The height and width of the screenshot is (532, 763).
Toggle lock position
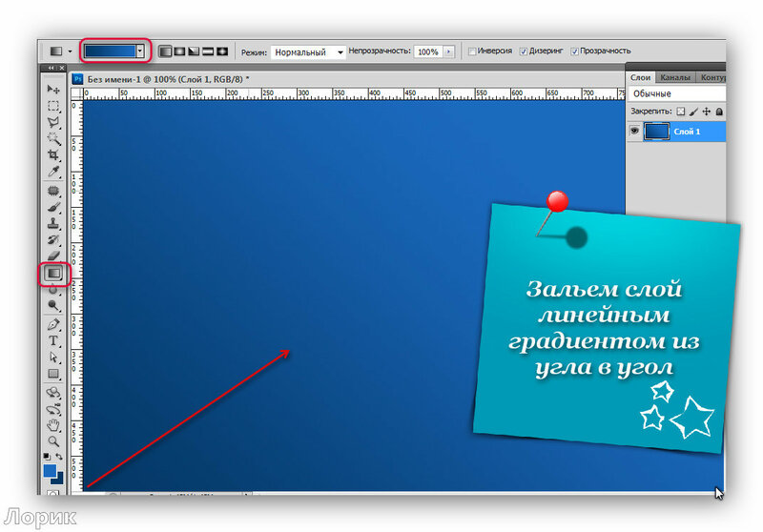(x=707, y=112)
